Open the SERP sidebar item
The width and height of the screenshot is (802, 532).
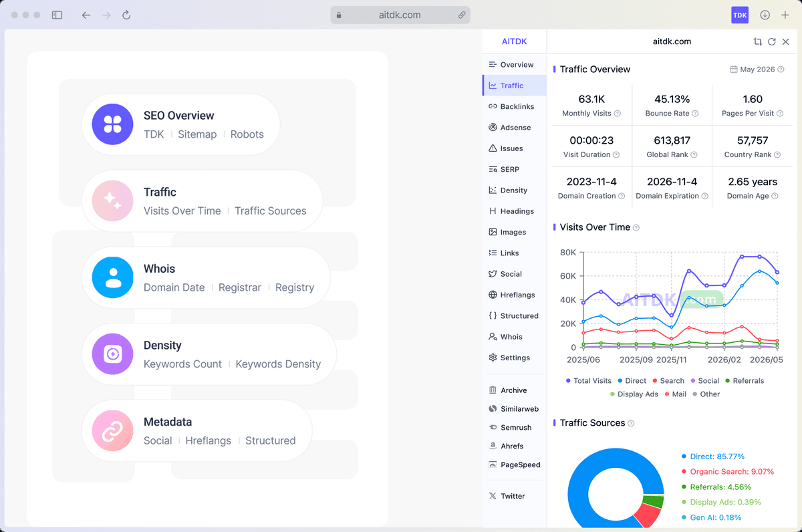[514, 169]
